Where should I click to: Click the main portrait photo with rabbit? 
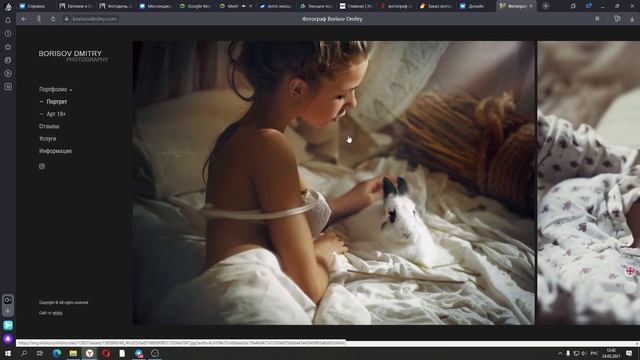(333, 182)
